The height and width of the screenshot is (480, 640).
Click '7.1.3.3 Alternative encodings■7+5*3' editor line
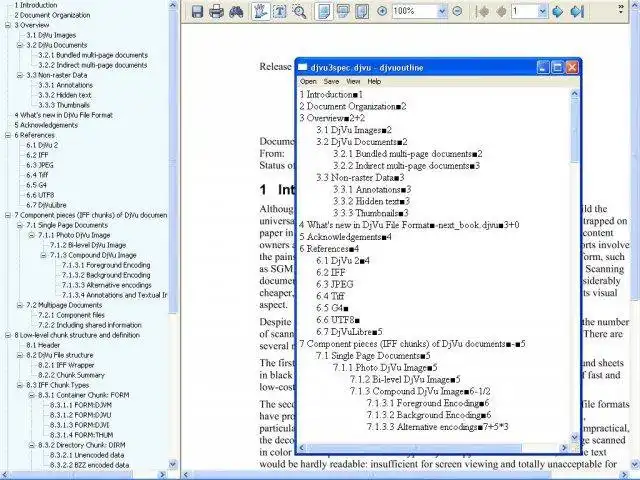438,427
